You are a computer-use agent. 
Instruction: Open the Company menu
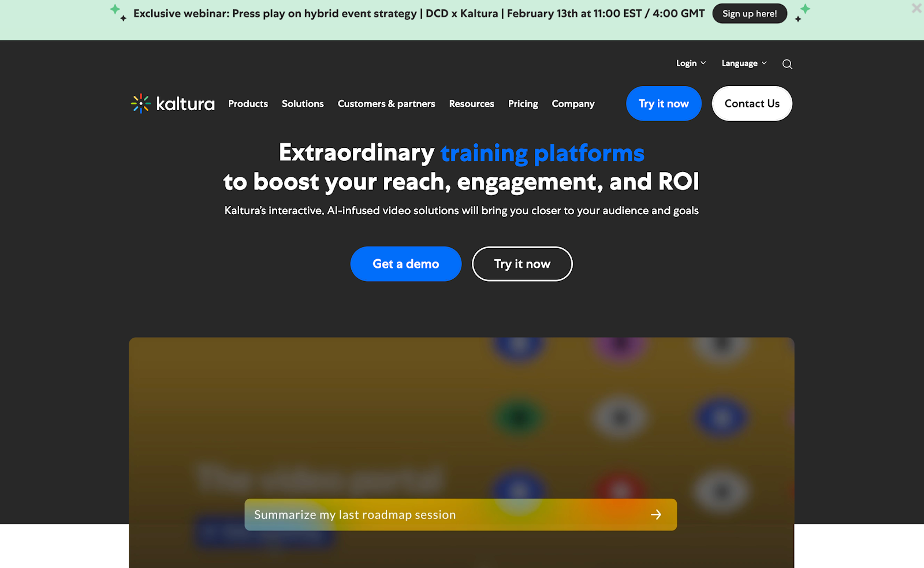pos(573,104)
